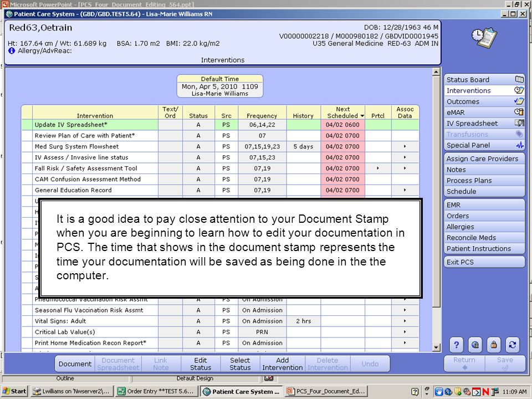Click the red N tray icon
The height and width of the screenshot is (399, 532).
point(485,392)
